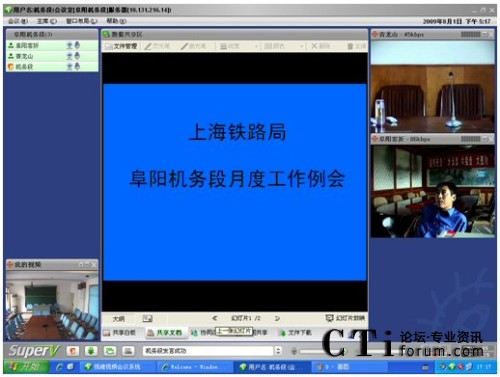Open the 帮助 menu
Screen dimensions: 500x377
(116, 21)
